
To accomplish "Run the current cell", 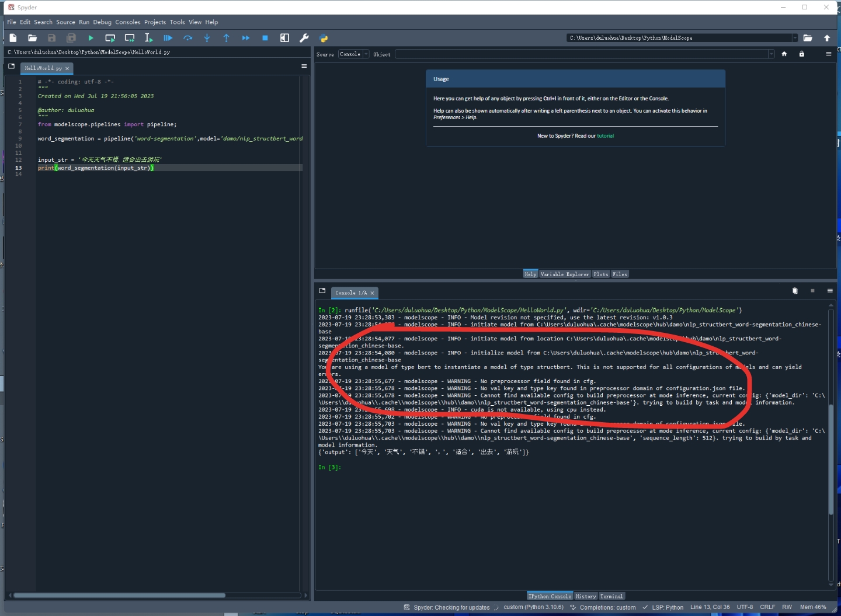I will (110, 38).
